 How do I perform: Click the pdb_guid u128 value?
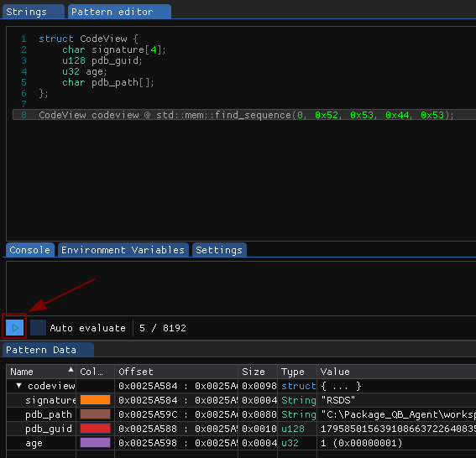pyautogui.click(x=398, y=429)
